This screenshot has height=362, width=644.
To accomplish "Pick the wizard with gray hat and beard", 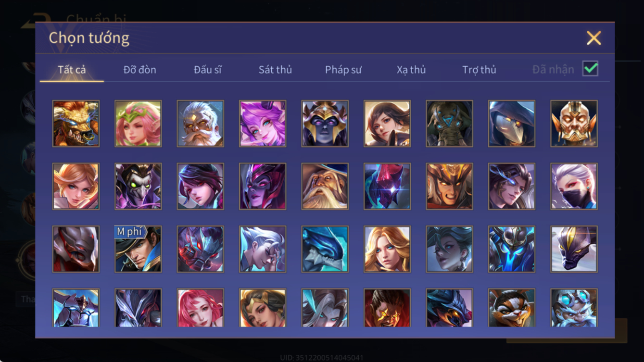I will click(325, 187).
